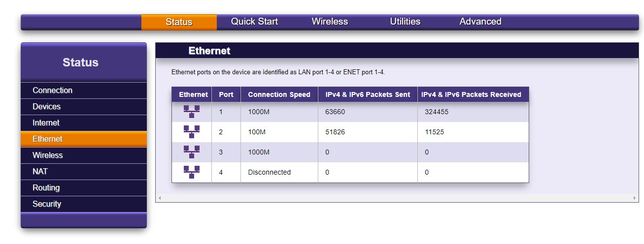Show Devices status page

click(x=46, y=107)
